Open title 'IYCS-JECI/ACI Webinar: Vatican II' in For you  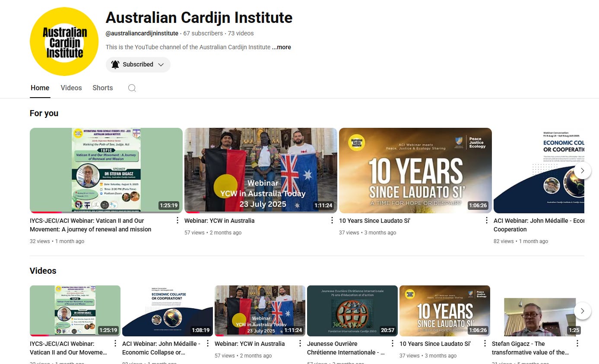(x=91, y=225)
